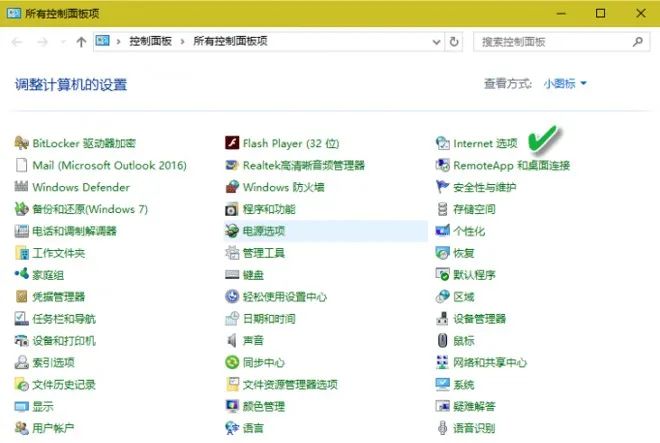This screenshot has width=660, height=443.
Task: Click the 个性化 icon
Action: tap(442, 231)
